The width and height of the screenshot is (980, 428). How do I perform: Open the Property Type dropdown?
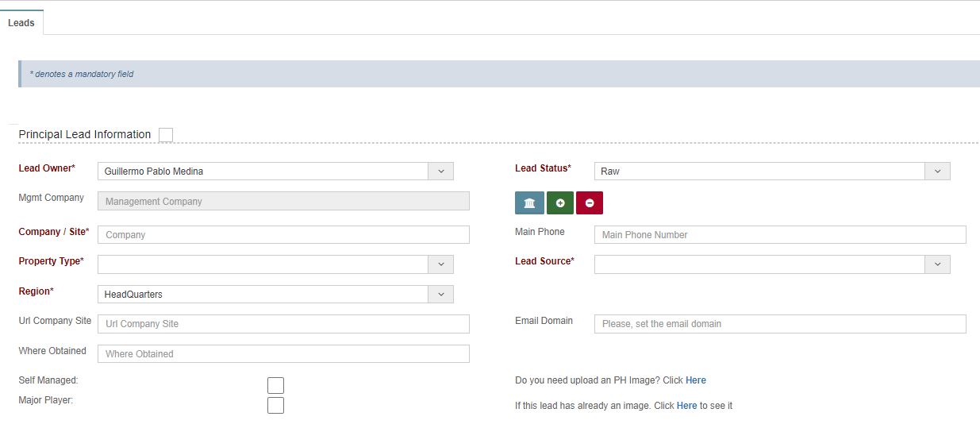coord(440,264)
